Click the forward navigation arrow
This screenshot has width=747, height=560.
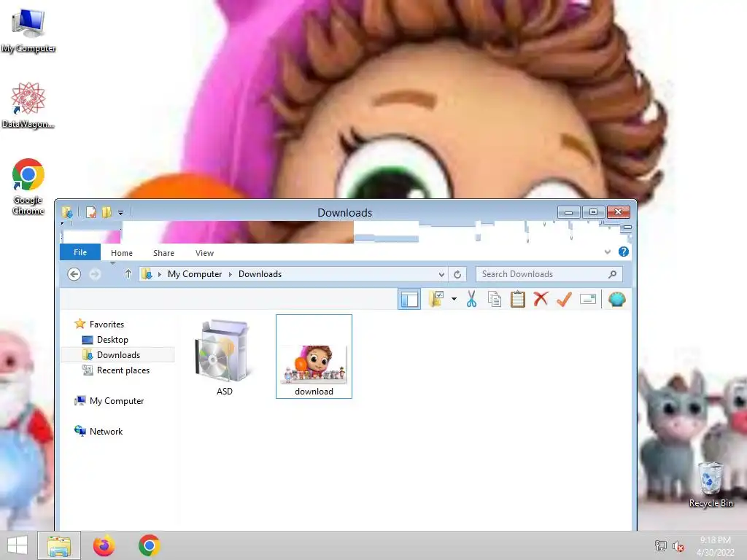[95, 274]
